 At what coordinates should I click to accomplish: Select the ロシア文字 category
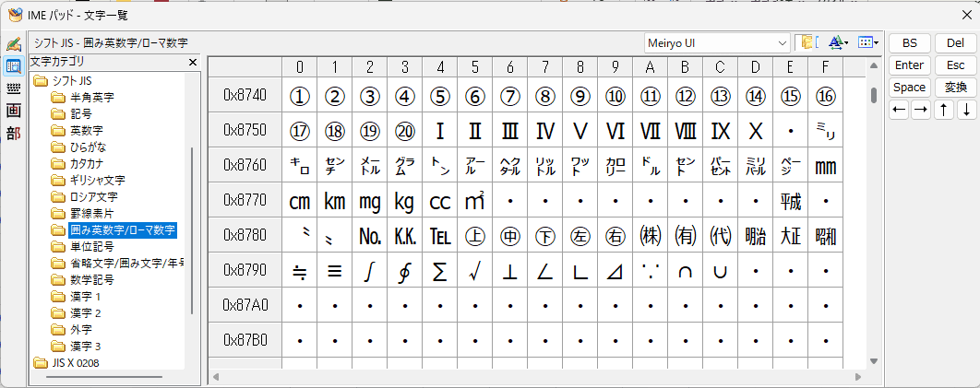(84, 196)
